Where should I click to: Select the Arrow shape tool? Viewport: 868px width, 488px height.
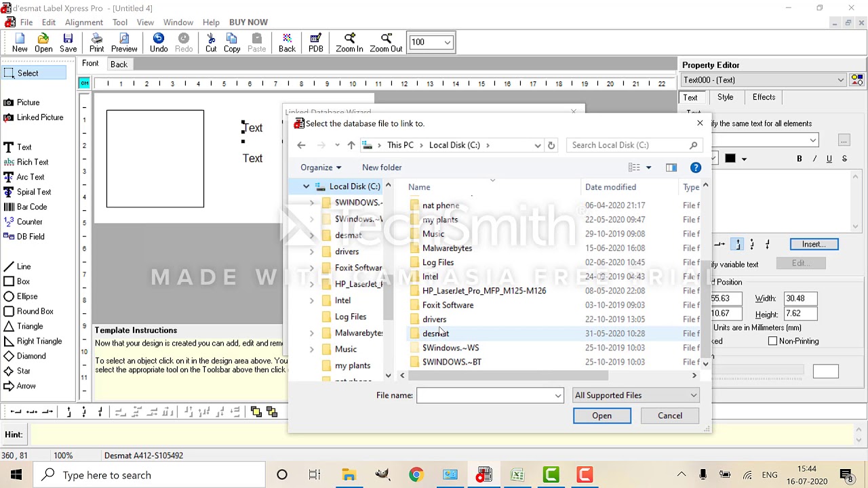[20, 386]
